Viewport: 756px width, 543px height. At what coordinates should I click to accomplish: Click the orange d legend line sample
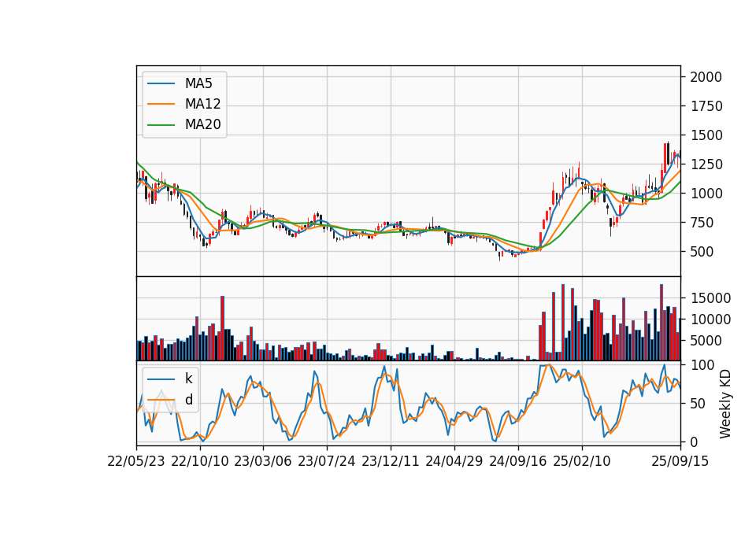tap(161, 400)
